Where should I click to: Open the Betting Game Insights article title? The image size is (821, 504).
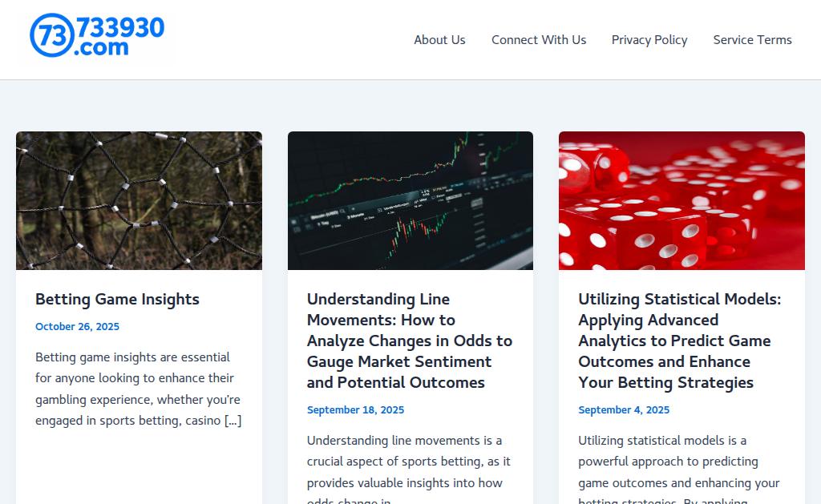[117, 300]
